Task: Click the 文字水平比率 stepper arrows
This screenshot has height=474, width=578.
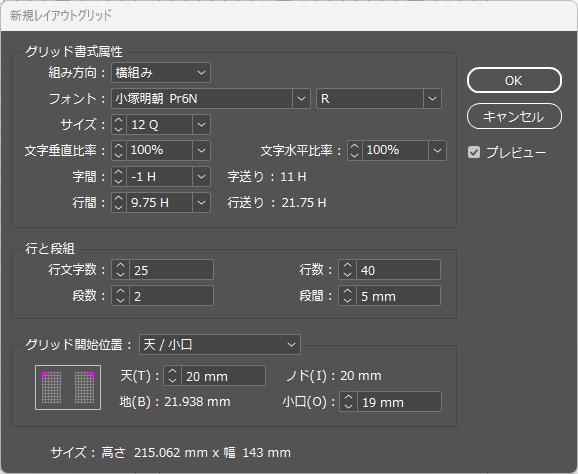Action: click(355, 150)
